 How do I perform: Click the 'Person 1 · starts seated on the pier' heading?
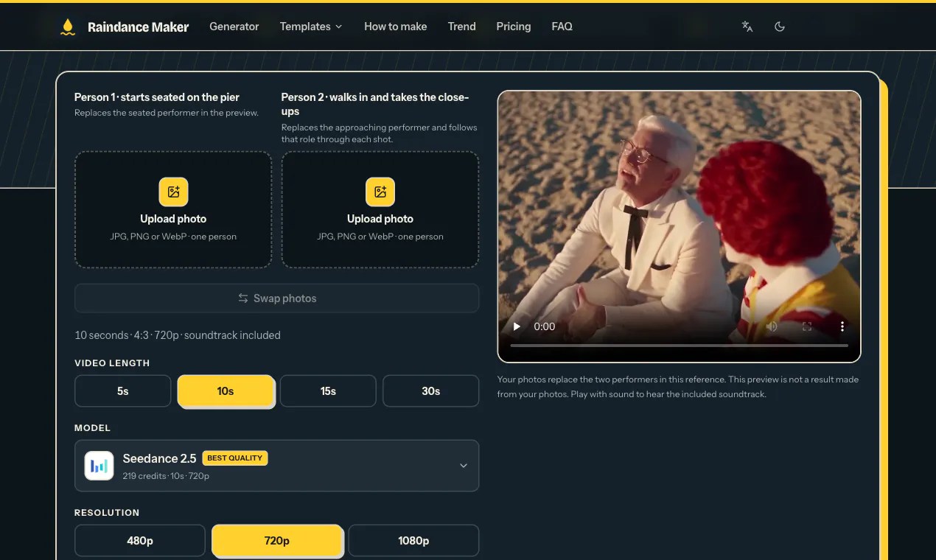[157, 97]
